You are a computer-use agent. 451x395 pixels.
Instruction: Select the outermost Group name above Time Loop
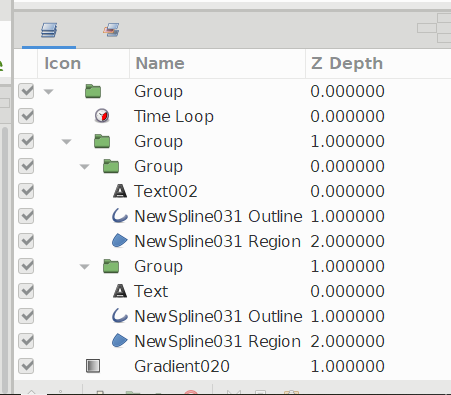(158, 92)
